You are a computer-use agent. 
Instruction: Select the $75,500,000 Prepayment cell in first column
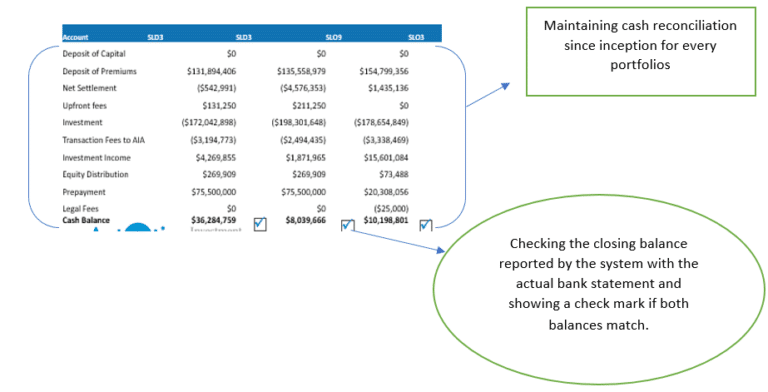pyautogui.click(x=214, y=192)
